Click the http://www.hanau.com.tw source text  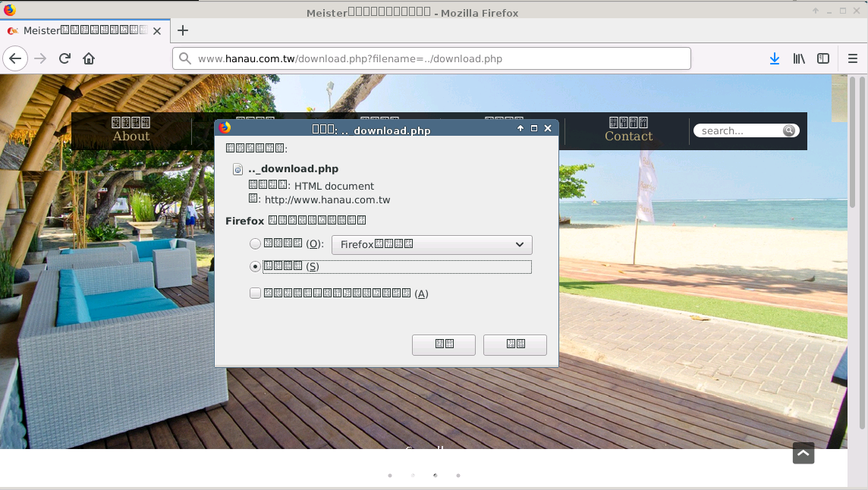327,200
